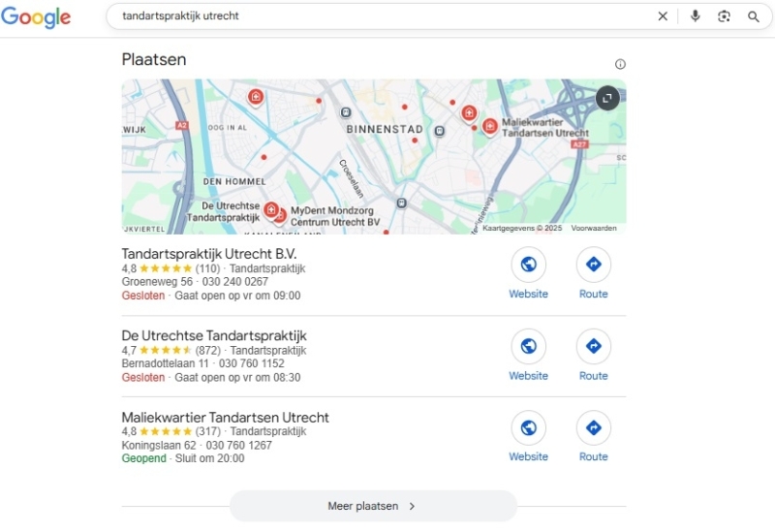Click station icon left of BINNENSTAD label
The image size is (775, 532).
click(x=346, y=112)
